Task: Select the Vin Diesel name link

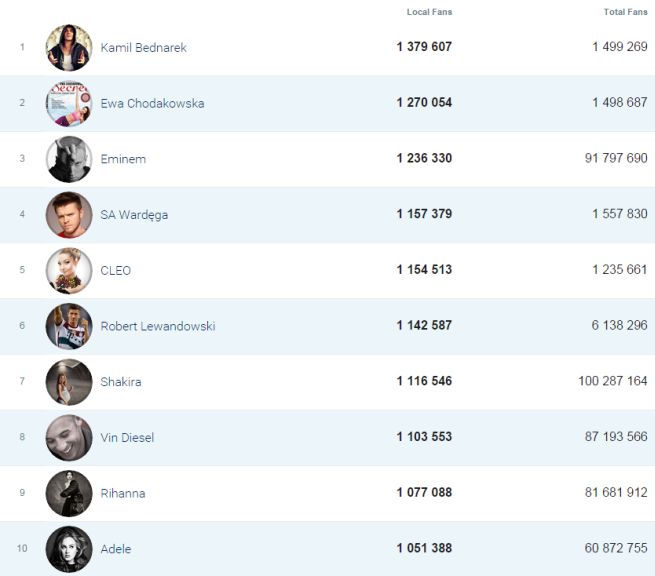Action: click(x=127, y=438)
